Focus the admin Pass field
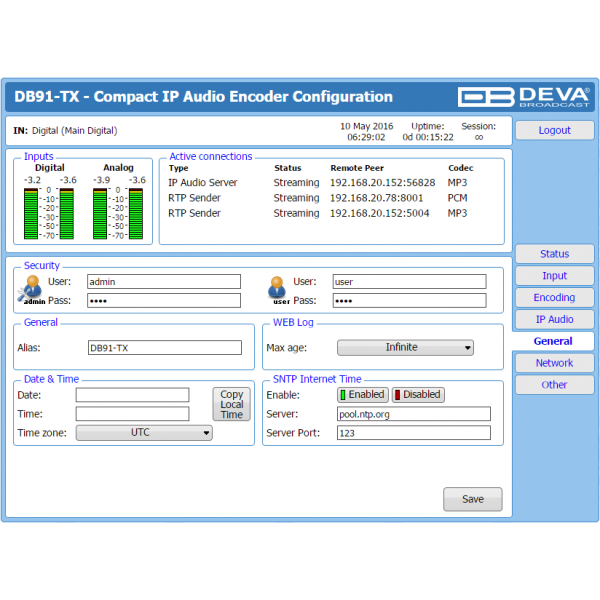The height and width of the screenshot is (600, 600). tap(164, 301)
